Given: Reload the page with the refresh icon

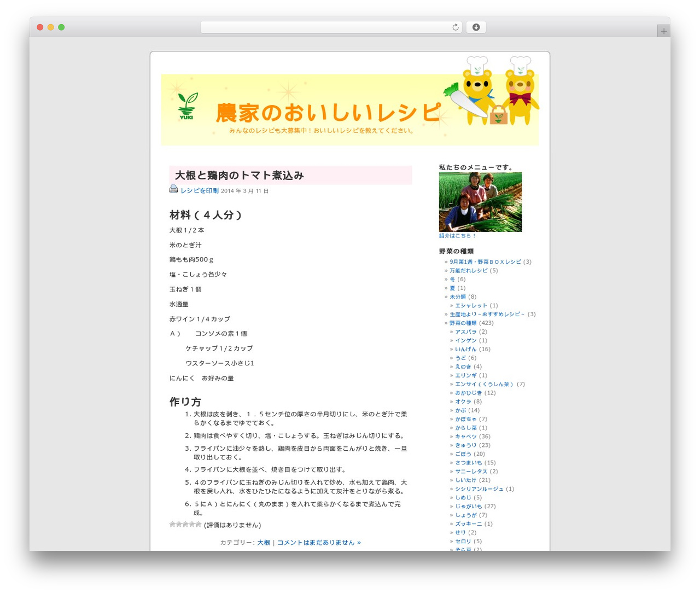Looking at the screenshot, I should (455, 27).
